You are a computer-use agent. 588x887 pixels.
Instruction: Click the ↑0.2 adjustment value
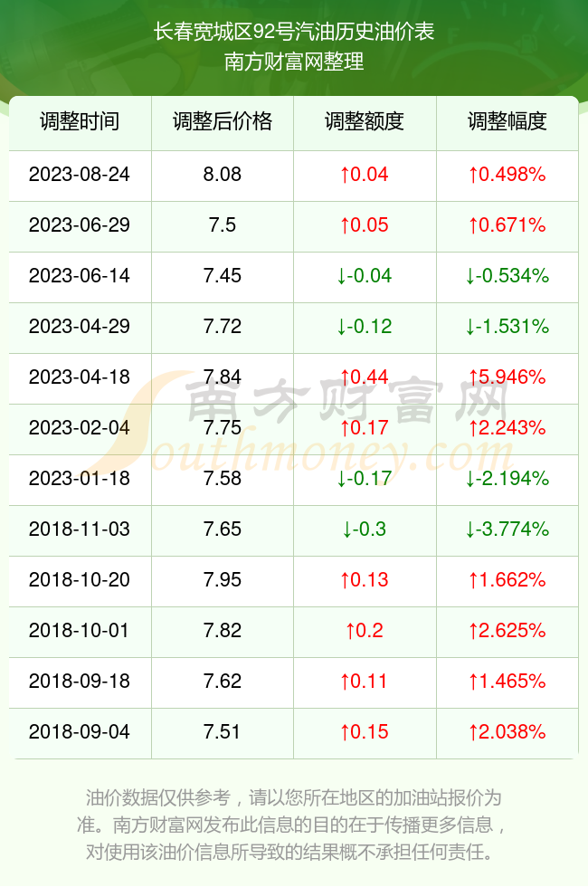[x=365, y=630]
